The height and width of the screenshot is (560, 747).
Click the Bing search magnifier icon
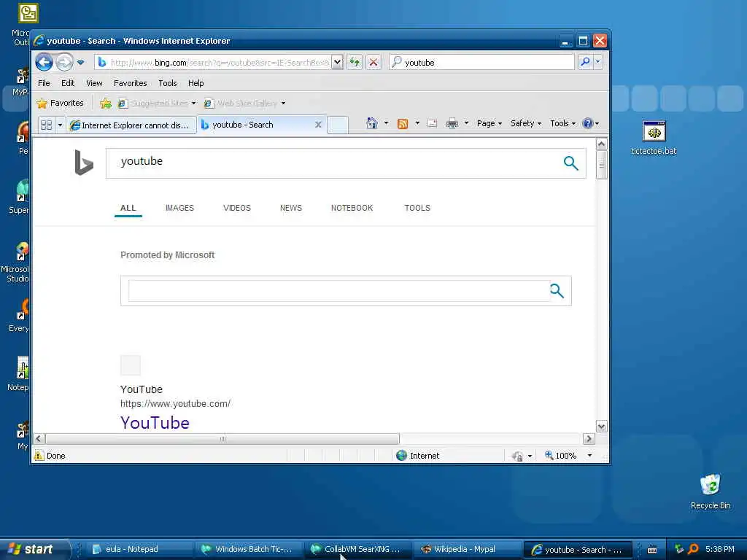[570, 163]
